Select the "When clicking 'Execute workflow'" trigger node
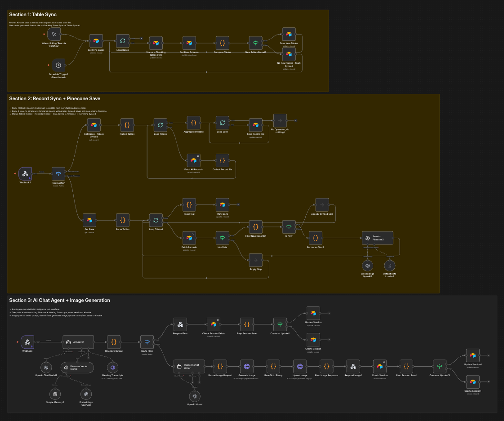The height and width of the screenshot is (421, 504). click(x=54, y=34)
